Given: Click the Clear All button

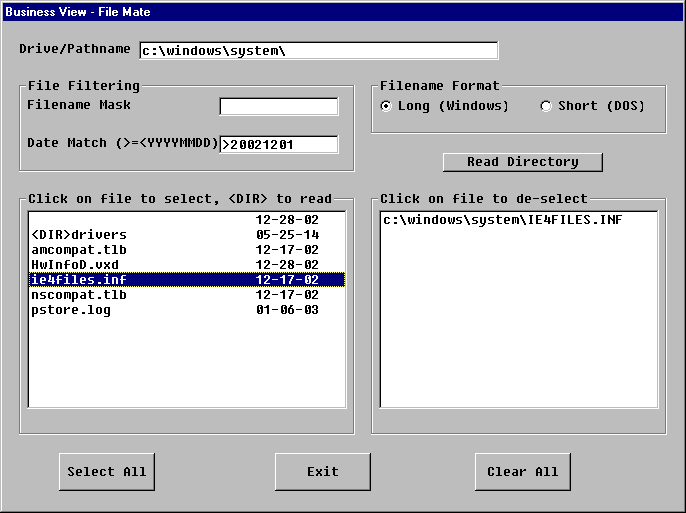Looking at the screenshot, I should point(522,471).
